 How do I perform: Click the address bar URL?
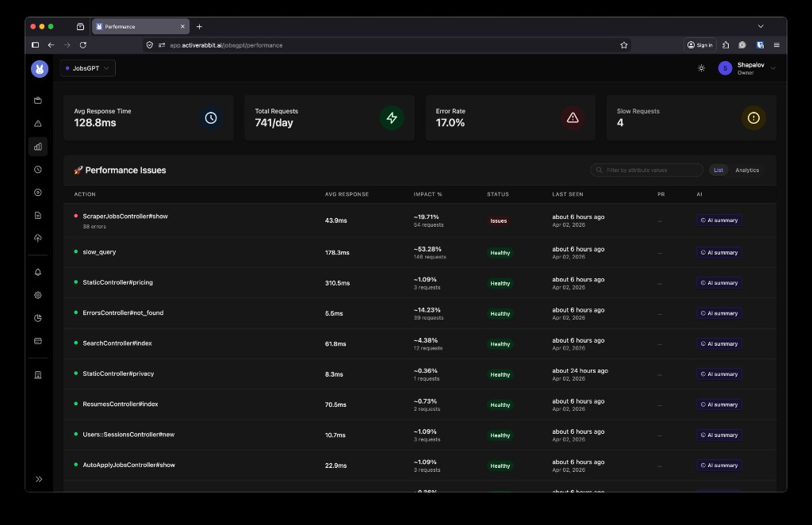[226, 45]
